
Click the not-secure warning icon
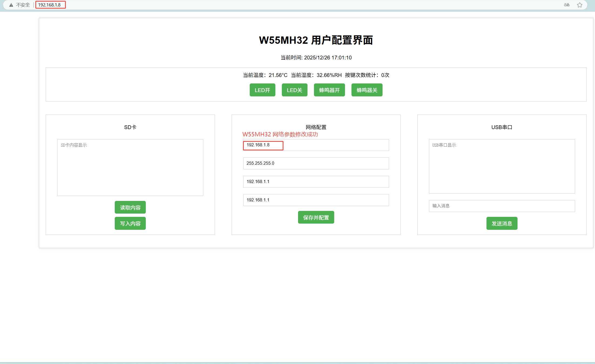click(11, 5)
